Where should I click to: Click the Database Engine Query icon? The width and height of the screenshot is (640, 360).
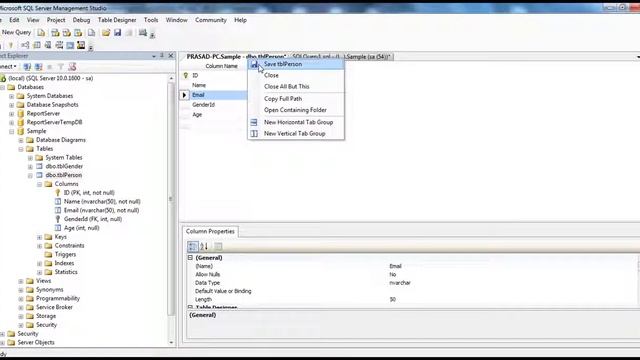tap(42, 33)
